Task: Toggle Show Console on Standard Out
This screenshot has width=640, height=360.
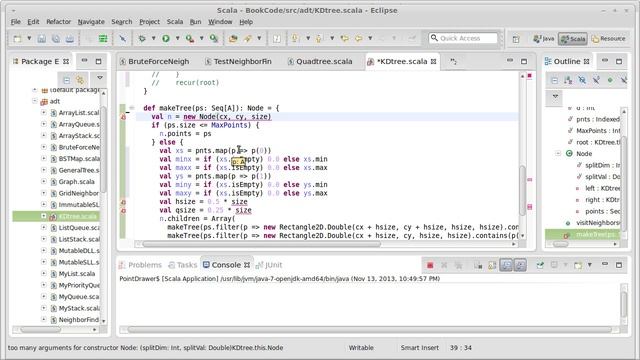Action: click(x=506, y=265)
